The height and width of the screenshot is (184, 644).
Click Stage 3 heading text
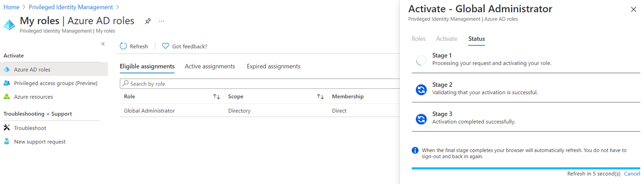442,114
